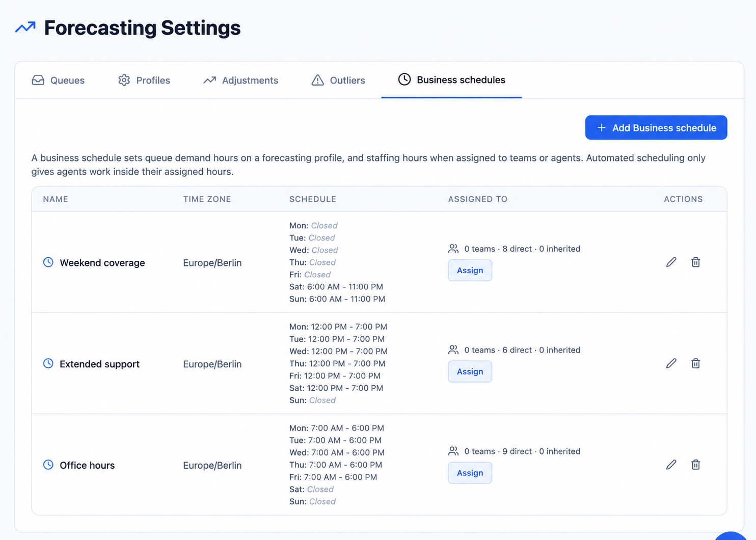Image resolution: width=756 pixels, height=540 pixels.
Task: Assign the Extended support schedule
Action: coord(470,372)
